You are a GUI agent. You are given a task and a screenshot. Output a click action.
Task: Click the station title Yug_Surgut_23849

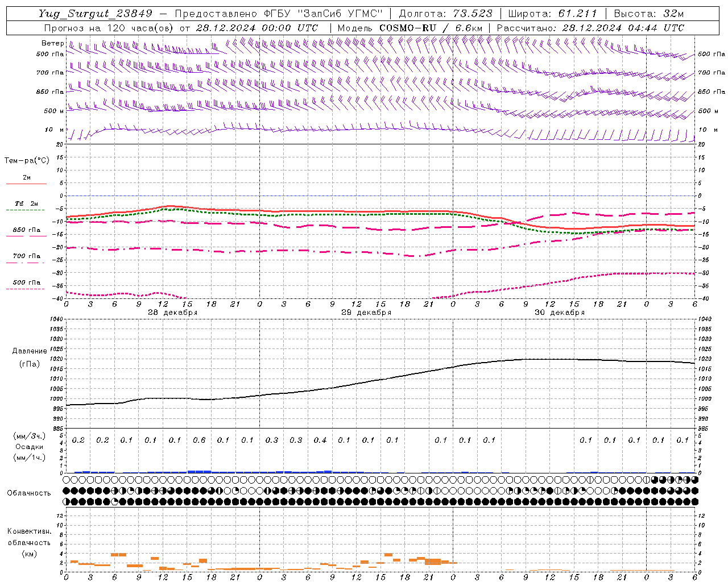pyautogui.click(x=96, y=14)
